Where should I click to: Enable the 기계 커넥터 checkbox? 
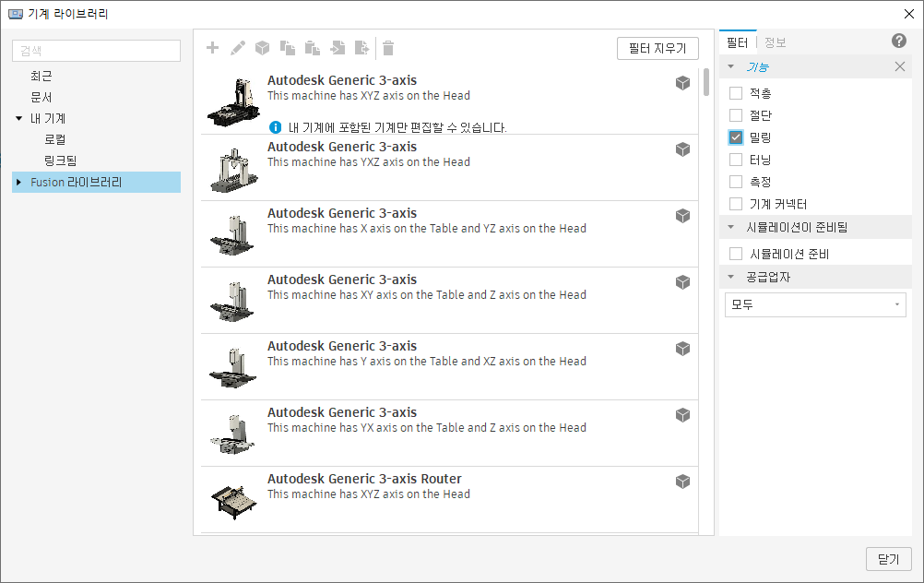pos(736,204)
